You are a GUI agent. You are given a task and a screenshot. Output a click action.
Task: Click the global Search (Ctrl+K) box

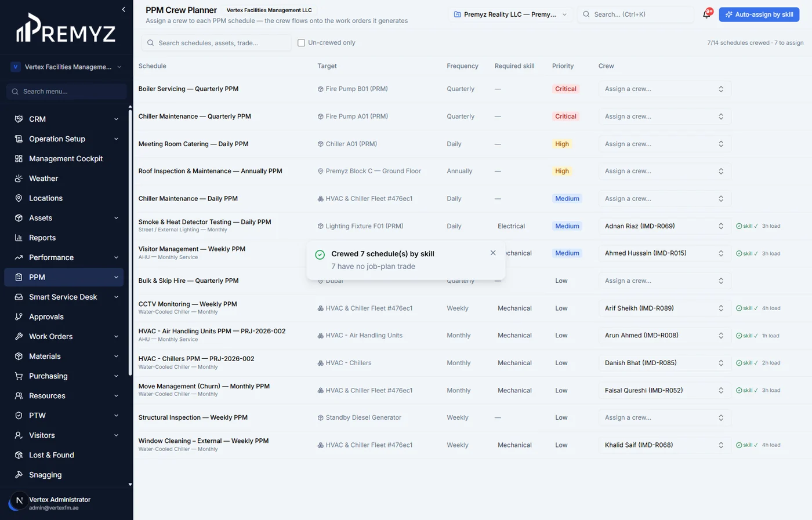click(x=636, y=14)
